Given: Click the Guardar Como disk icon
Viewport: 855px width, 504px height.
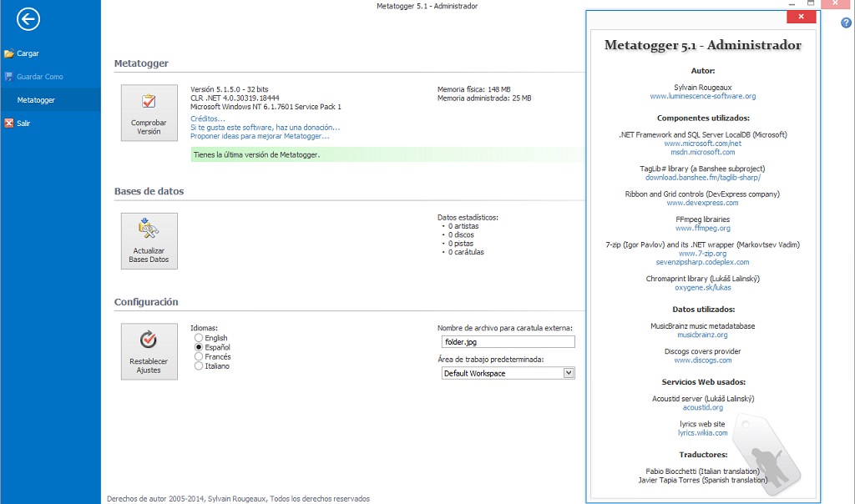Looking at the screenshot, I should click(8, 76).
